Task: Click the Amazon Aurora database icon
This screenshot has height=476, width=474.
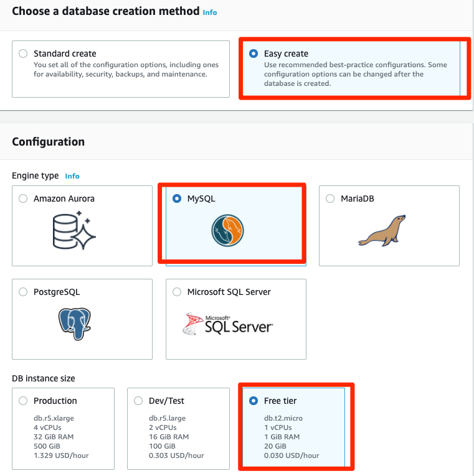Action: [73, 231]
